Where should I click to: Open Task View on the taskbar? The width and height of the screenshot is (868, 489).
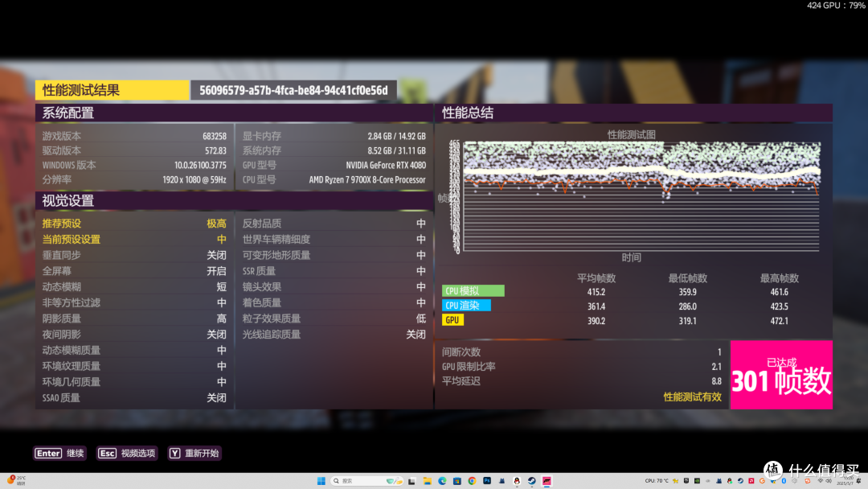tap(411, 481)
